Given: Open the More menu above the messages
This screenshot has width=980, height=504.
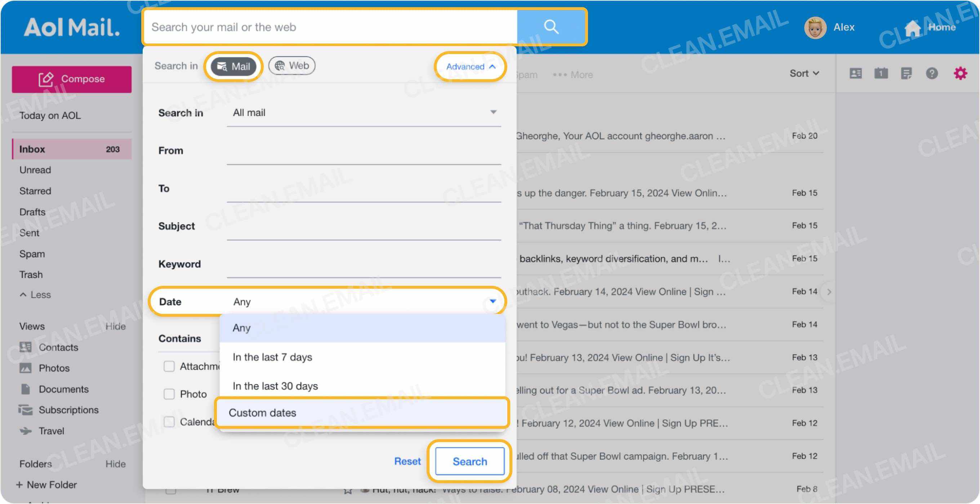Looking at the screenshot, I should [x=572, y=75].
